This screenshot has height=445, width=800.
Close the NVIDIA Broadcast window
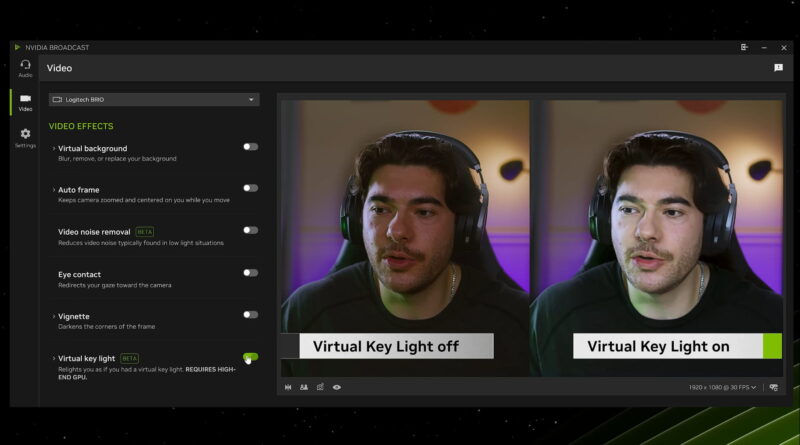784,47
